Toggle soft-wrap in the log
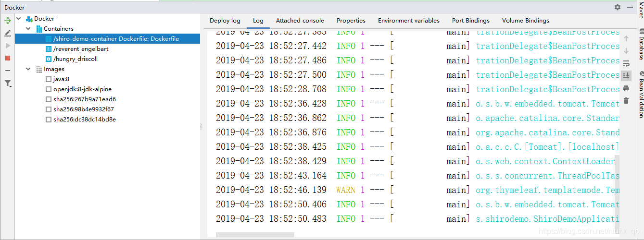 pyautogui.click(x=626, y=63)
